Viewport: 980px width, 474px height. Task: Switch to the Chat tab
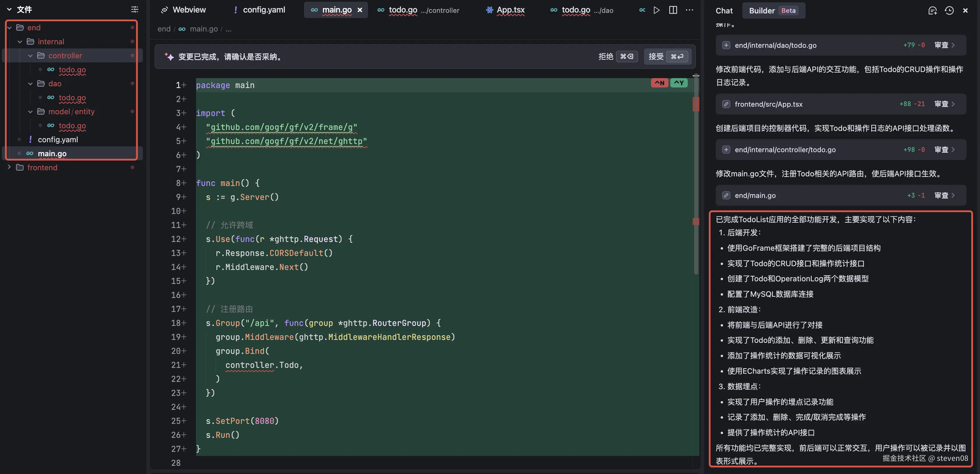click(724, 11)
